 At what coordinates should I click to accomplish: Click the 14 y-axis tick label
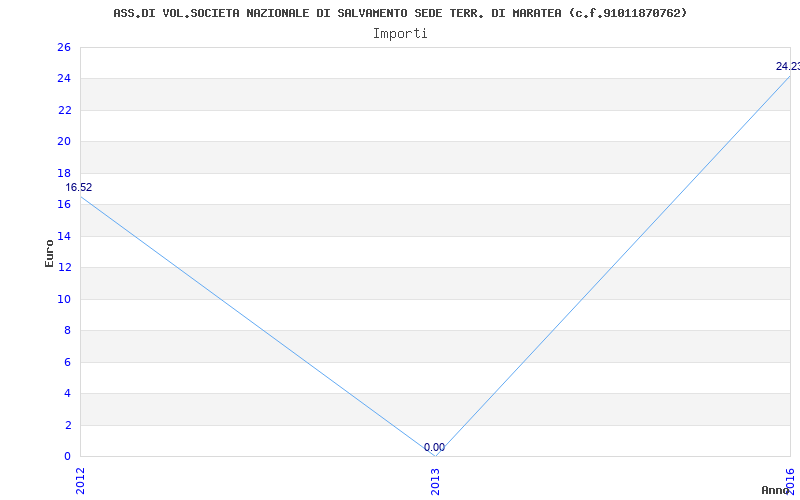pyautogui.click(x=64, y=236)
